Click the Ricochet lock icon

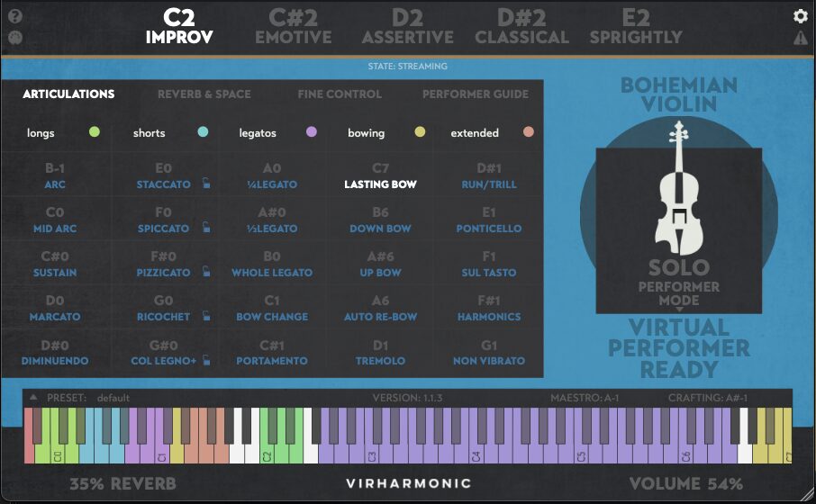pos(206,317)
